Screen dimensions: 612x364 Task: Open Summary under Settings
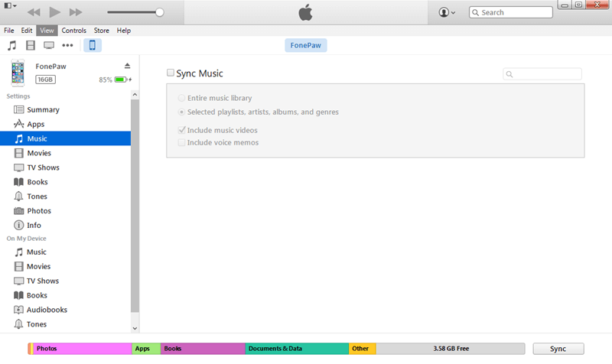point(66,109)
